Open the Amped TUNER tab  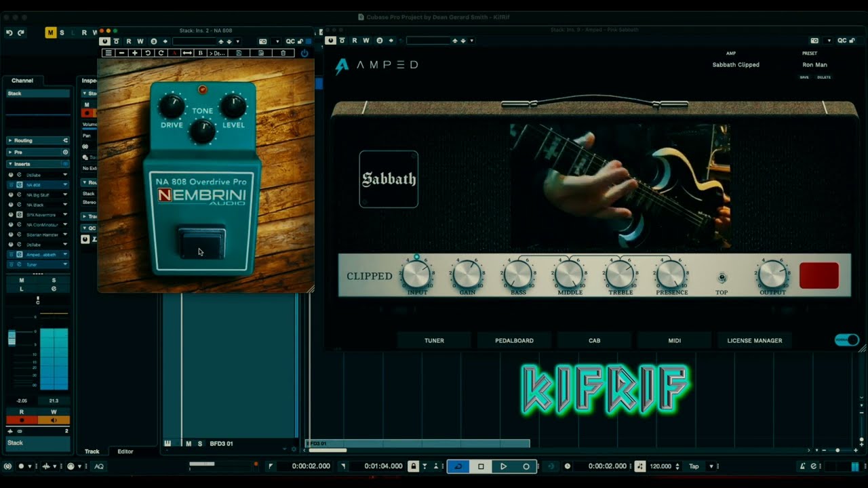tap(434, 340)
